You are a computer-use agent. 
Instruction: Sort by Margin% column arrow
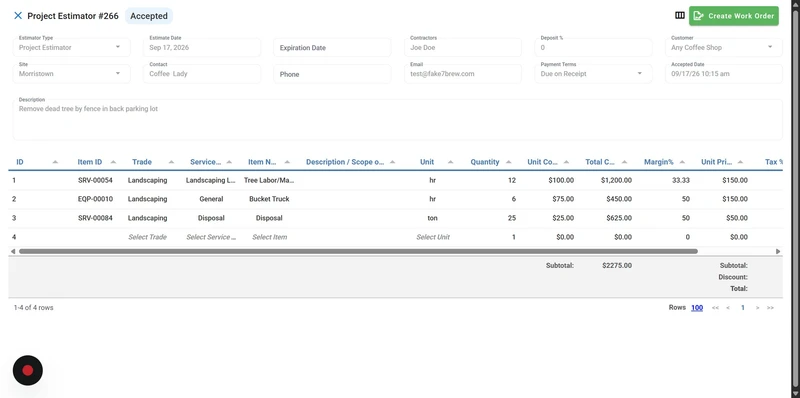click(682, 162)
